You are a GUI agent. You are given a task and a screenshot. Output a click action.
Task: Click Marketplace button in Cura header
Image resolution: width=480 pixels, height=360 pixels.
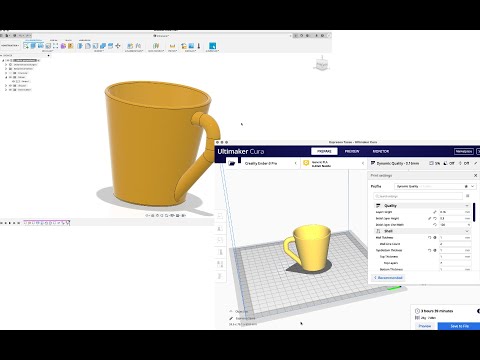[464, 151]
